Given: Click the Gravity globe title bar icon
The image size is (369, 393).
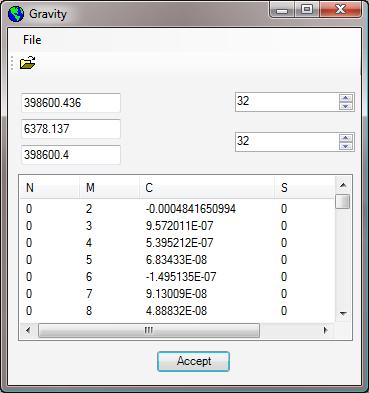Looking at the screenshot, I should click(x=16, y=14).
